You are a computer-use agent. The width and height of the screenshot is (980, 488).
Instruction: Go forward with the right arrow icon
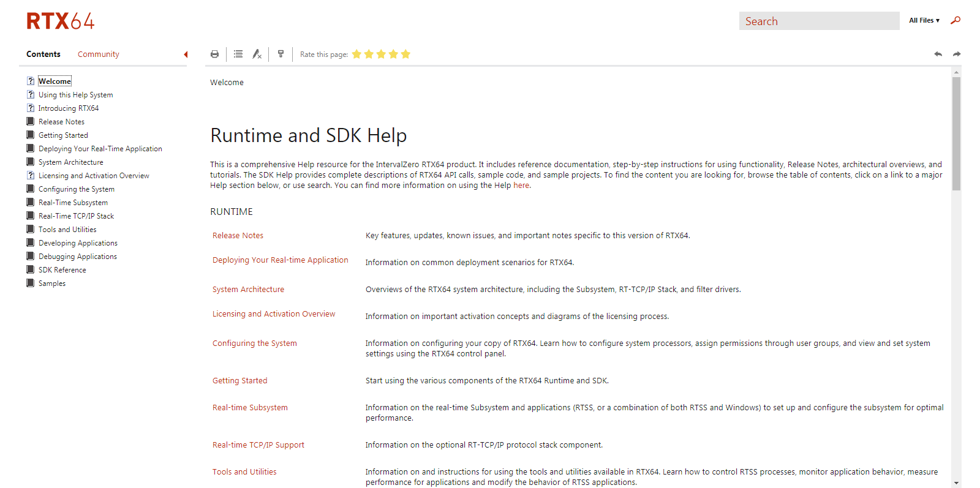(x=957, y=54)
